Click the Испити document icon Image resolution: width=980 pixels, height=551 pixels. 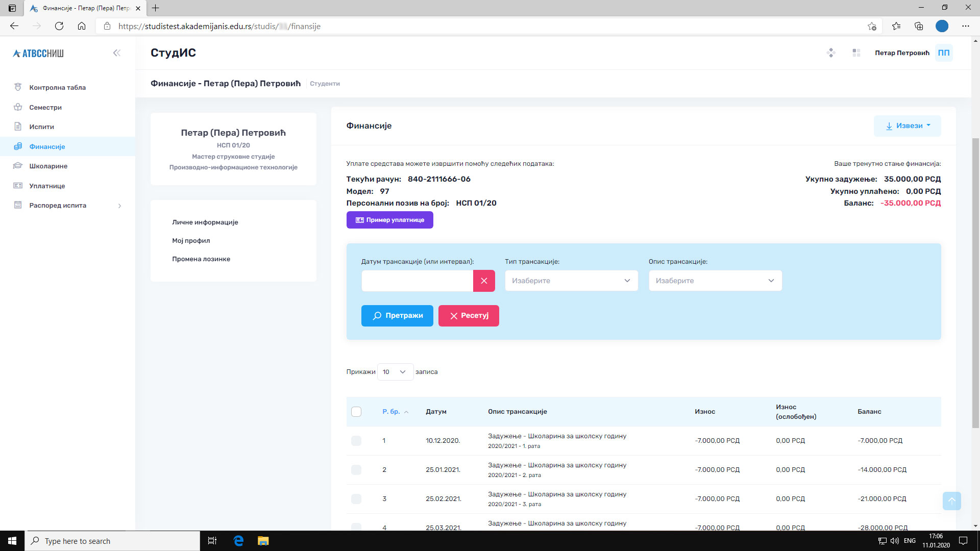pos(18,127)
